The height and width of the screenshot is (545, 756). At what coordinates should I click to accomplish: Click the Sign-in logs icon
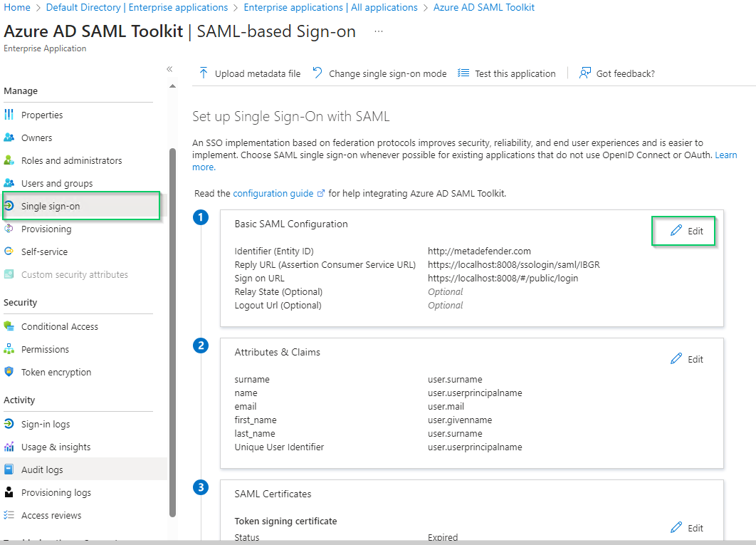[9, 423]
